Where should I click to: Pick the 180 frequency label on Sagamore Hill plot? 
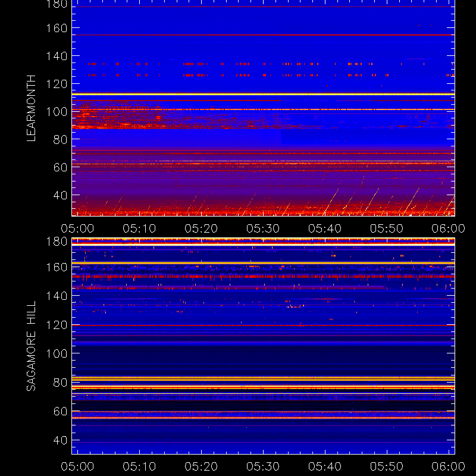57,242
